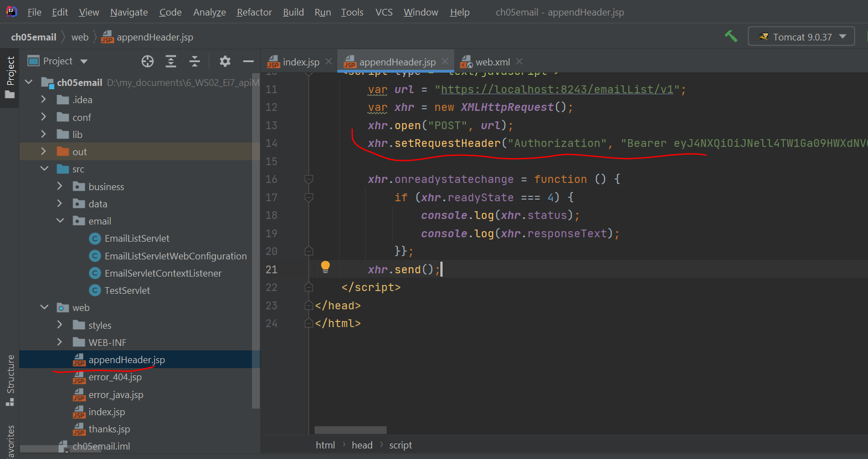Open the Window menu
Image resolution: width=868 pixels, height=459 pixels.
420,12
